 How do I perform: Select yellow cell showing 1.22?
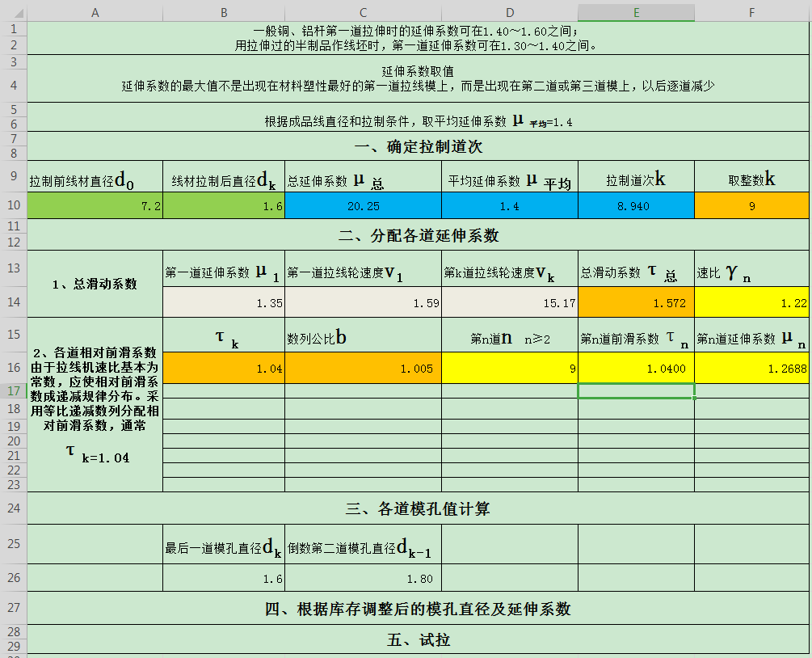751,302
